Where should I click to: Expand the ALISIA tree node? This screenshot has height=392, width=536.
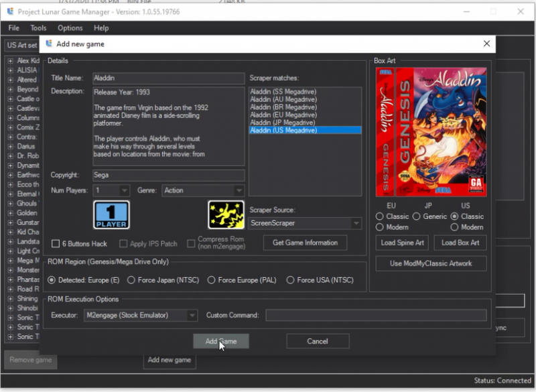[10, 70]
